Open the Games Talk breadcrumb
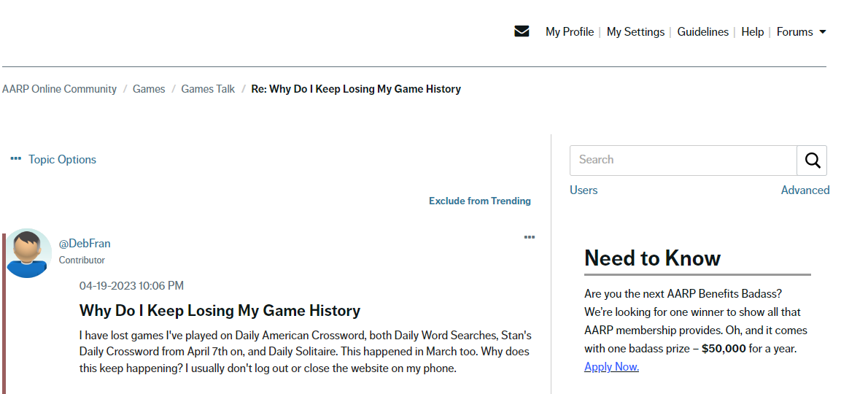This screenshot has height=394, width=868. coord(208,89)
